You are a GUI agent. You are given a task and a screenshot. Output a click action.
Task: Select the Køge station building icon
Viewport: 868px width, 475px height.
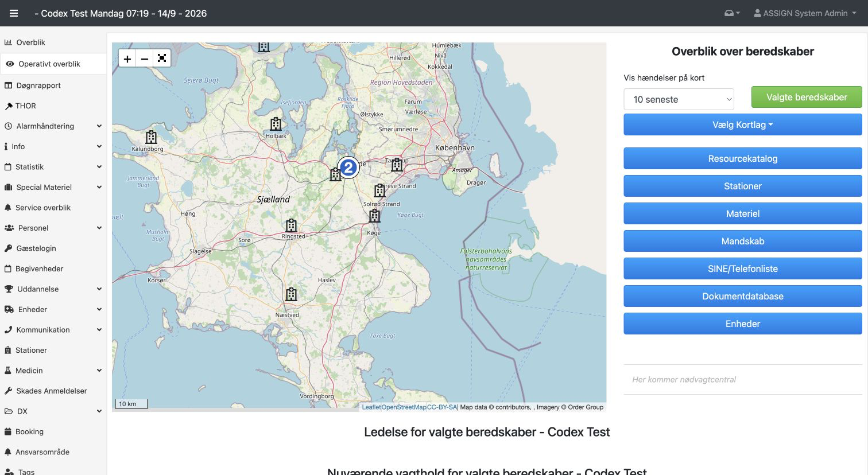375,216
